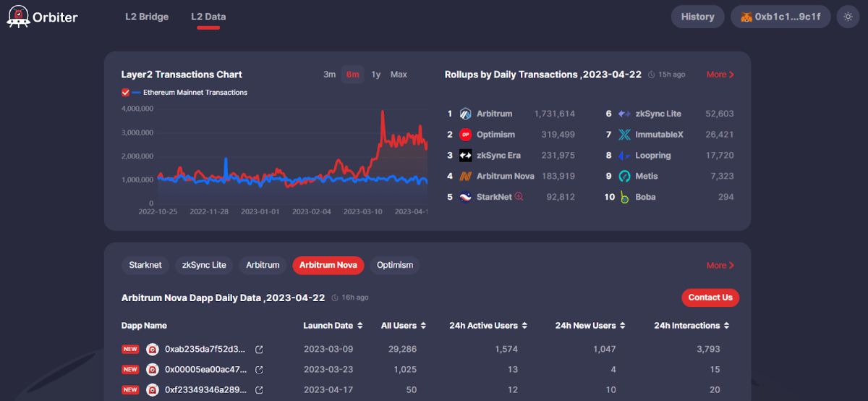Open the History button
The image size is (868, 401).
click(x=698, y=17)
